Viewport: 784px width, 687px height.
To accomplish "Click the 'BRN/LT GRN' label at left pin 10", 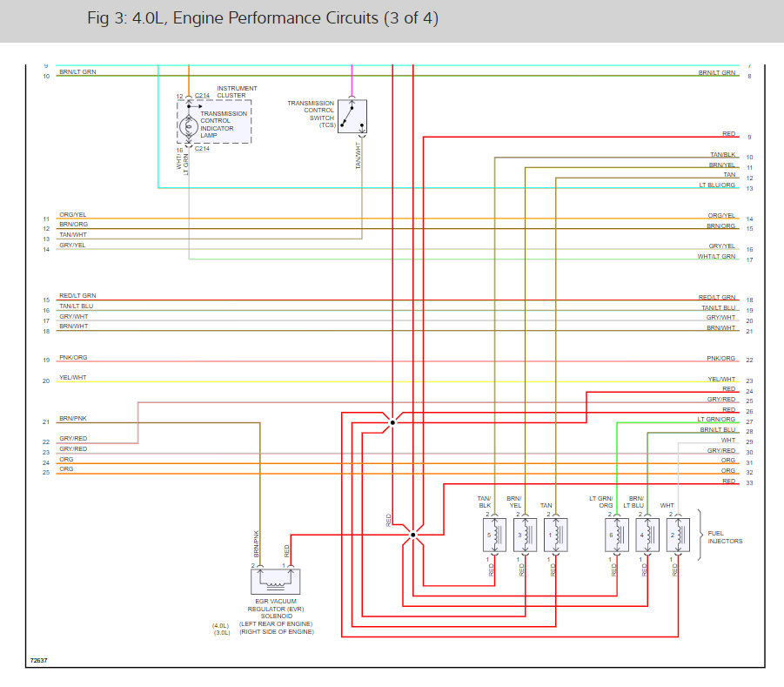I will [77, 72].
